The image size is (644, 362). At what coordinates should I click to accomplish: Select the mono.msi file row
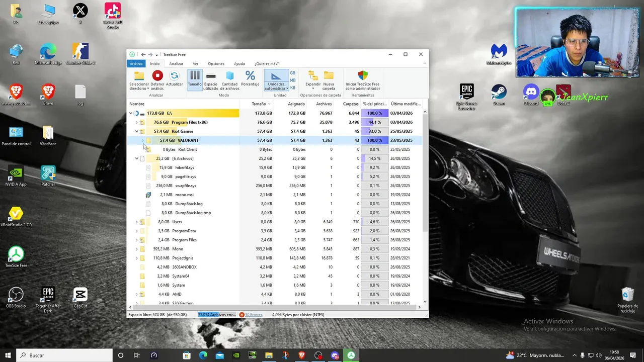(275, 195)
